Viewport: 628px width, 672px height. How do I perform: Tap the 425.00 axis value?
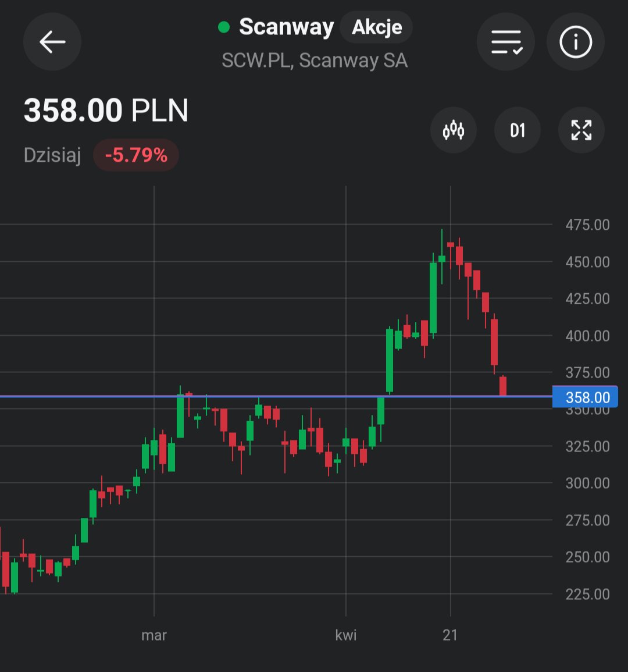pos(587,298)
